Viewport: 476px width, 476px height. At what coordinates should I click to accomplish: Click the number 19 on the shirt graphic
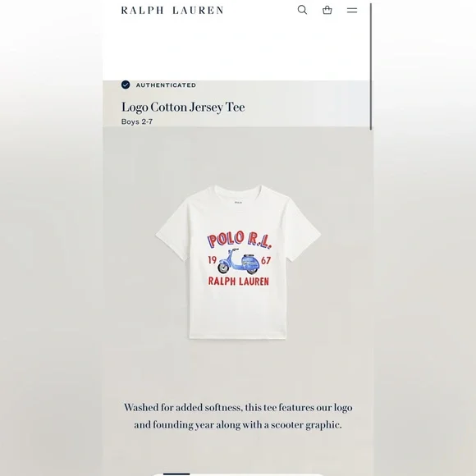tap(212, 260)
